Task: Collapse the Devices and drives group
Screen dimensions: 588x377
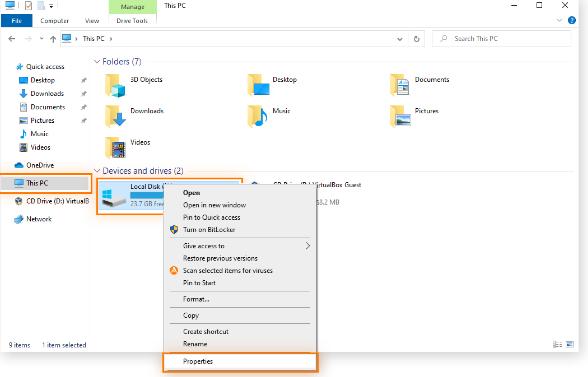Action: (97, 171)
